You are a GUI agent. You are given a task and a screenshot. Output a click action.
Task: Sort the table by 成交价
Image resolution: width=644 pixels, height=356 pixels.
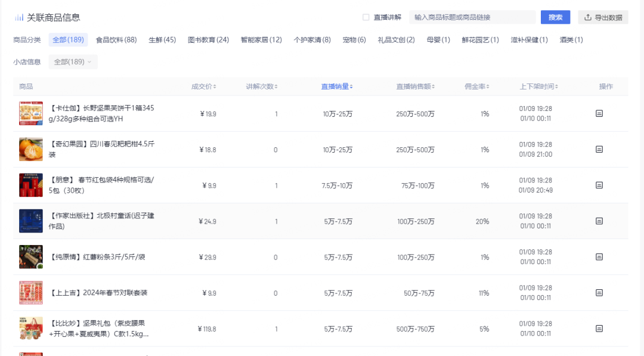(x=203, y=86)
